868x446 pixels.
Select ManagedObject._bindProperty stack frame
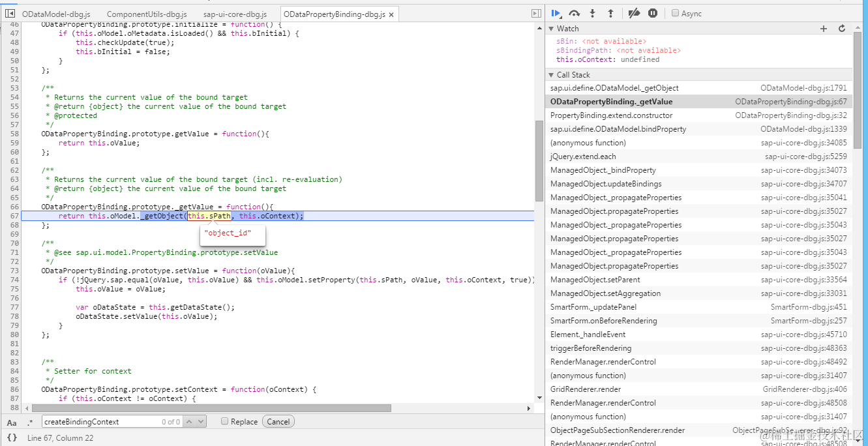(x=698, y=170)
